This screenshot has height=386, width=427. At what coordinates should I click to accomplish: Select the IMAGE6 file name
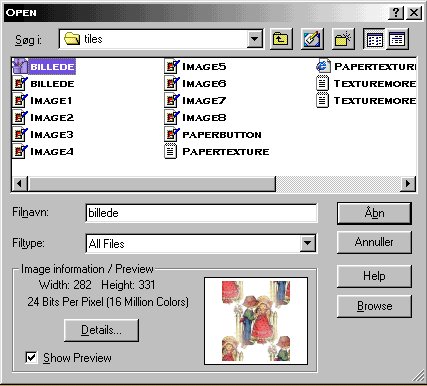point(204,84)
